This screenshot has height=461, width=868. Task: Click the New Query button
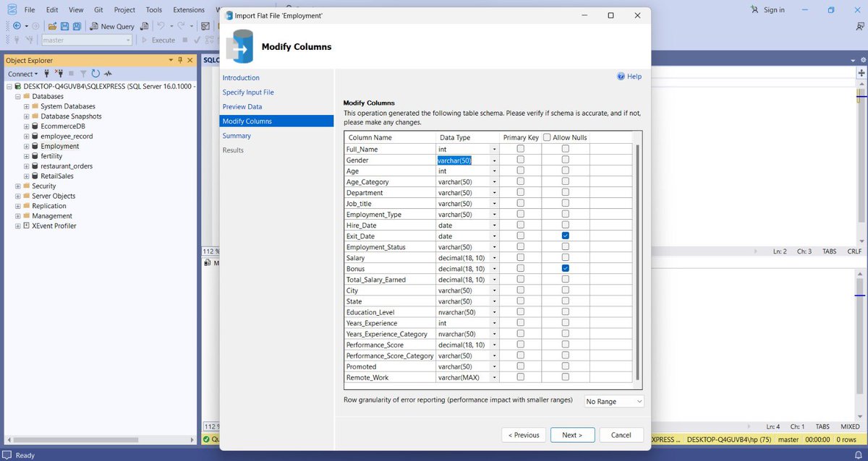coord(112,26)
